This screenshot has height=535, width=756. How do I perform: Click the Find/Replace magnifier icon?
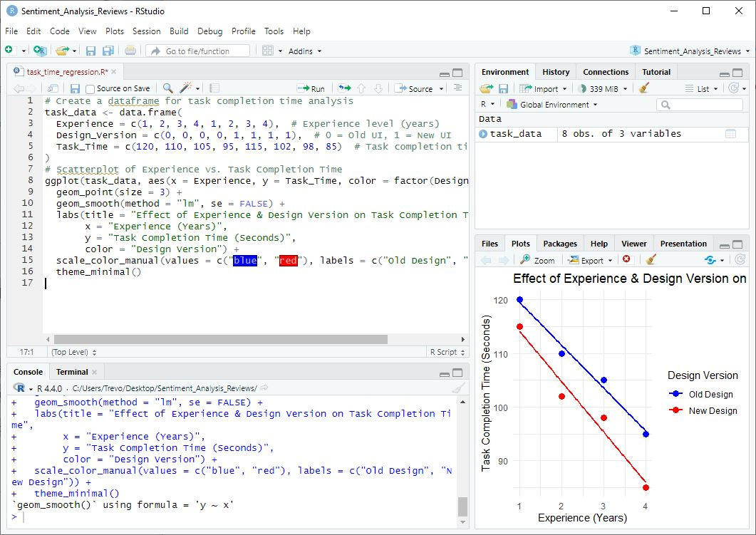[167, 88]
